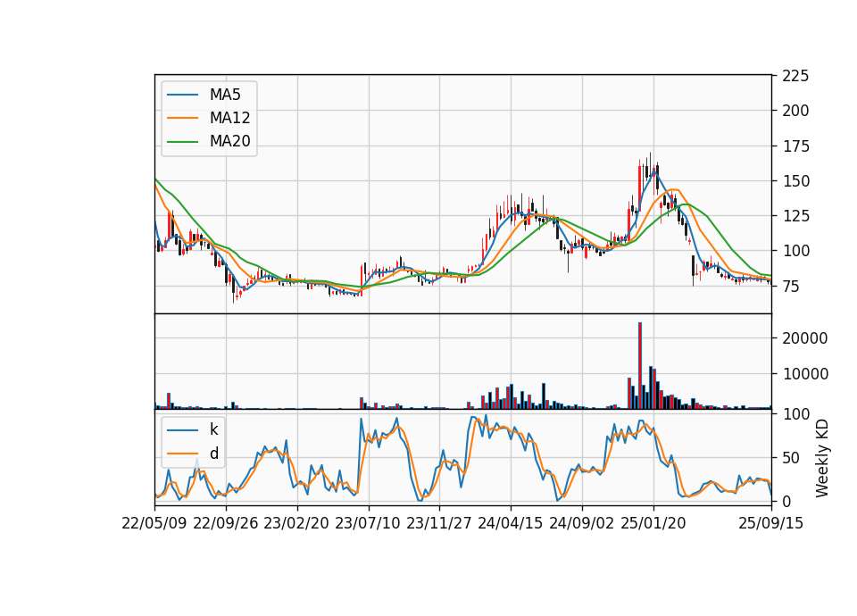The height and width of the screenshot is (616, 857).
Task: Click the blue k legend line sample
Action: [182, 430]
